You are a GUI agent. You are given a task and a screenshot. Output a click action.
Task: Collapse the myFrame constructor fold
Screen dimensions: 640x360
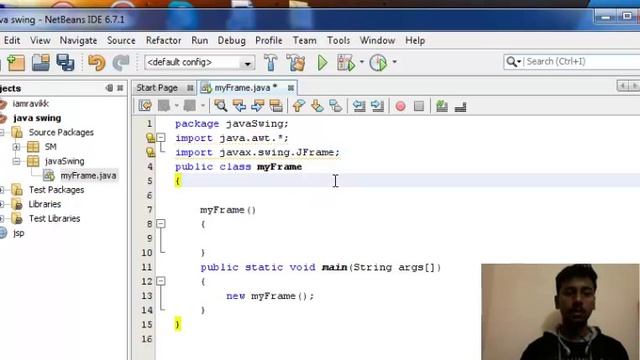click(161, 224)
